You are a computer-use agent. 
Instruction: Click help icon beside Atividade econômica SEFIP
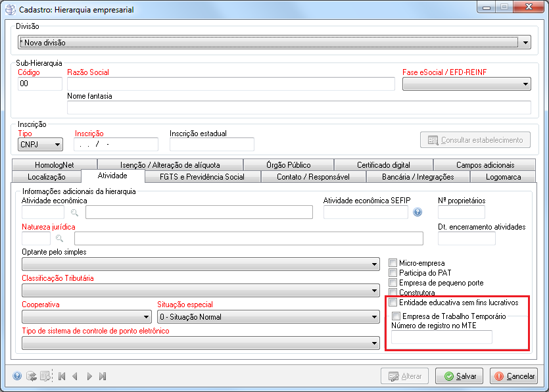[417, 212]
